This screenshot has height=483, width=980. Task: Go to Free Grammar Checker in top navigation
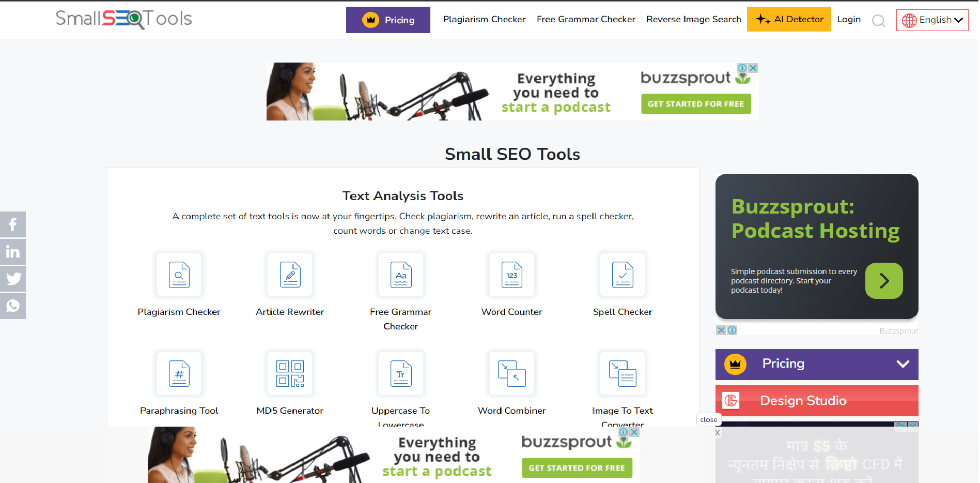586,19
